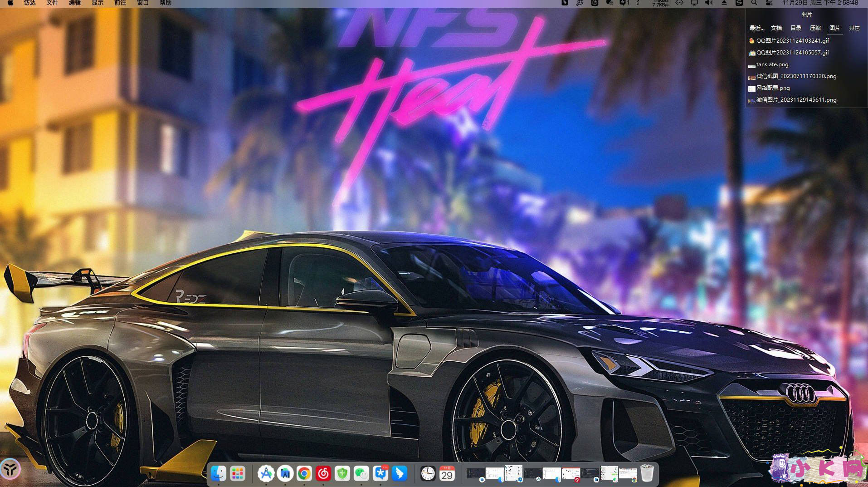Open the volume control in menu bar
868x487 pixels.
pos(709,3)
